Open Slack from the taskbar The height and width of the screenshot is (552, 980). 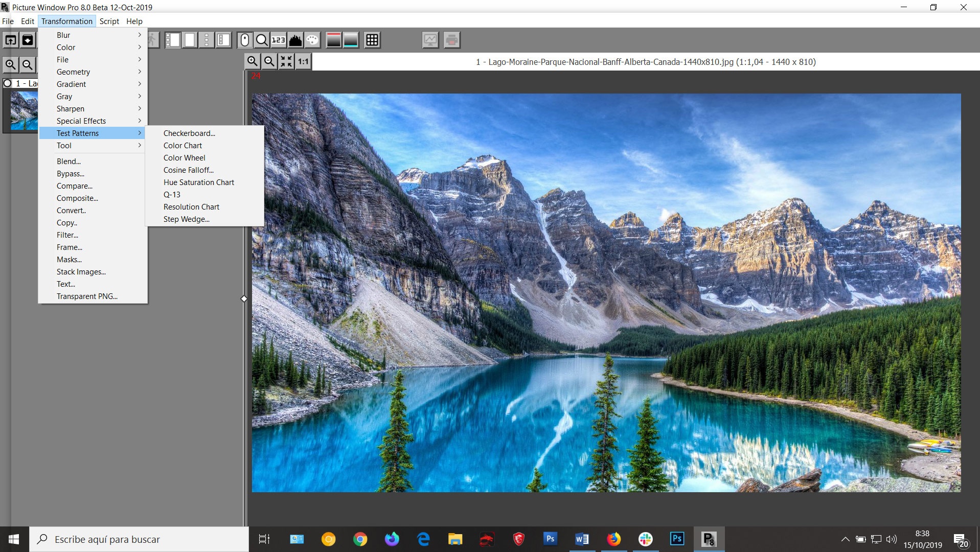(646, 539)
